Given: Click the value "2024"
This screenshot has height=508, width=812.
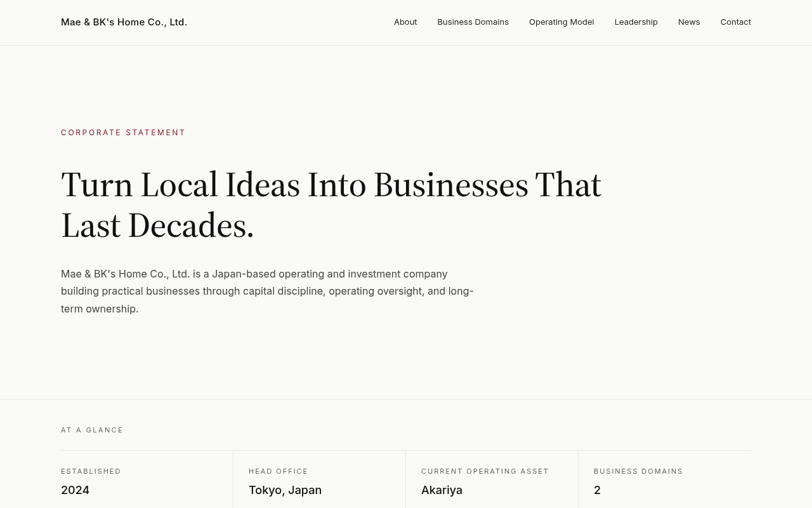Looking at the screenshot, I should (x=75, y=490).
